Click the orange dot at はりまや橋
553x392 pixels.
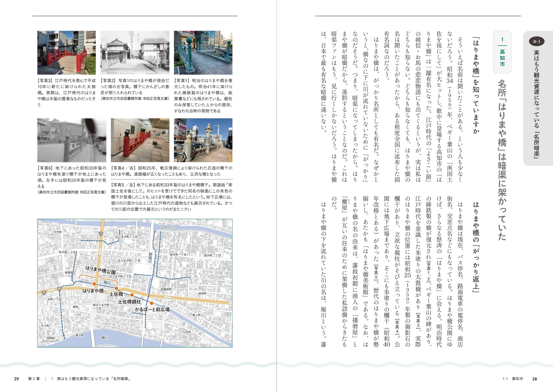[94, 284]
